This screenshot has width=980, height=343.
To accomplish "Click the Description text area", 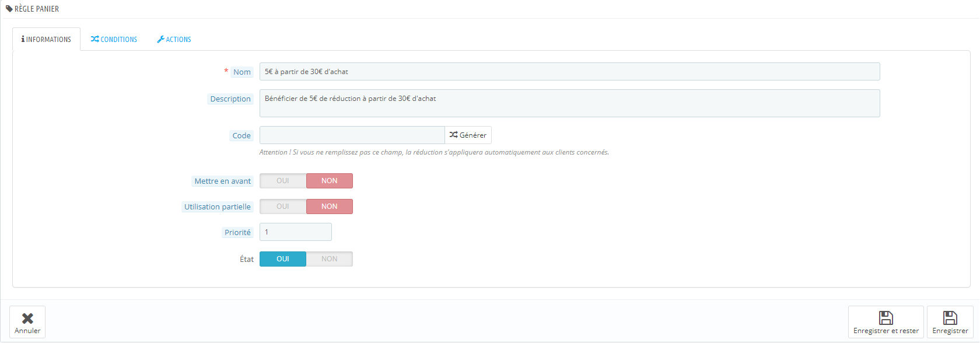I will click(569, 103).
